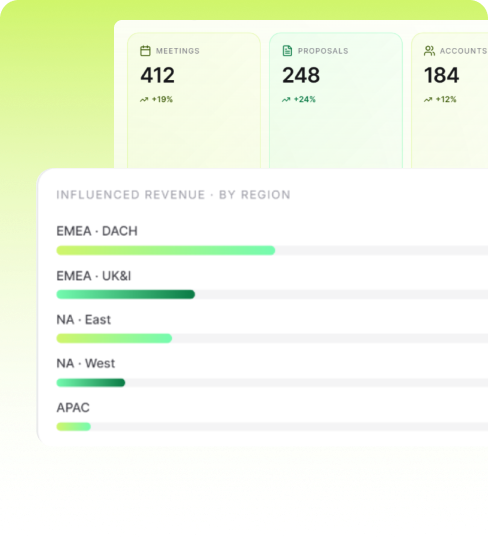Viewport: 488px width, 542px height.
Task: Click the people icon beside Accounts
Action: click(429, 51)
